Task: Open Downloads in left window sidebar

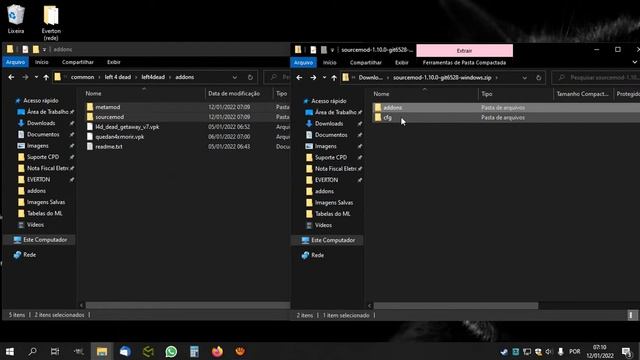Action: (41, 123)
